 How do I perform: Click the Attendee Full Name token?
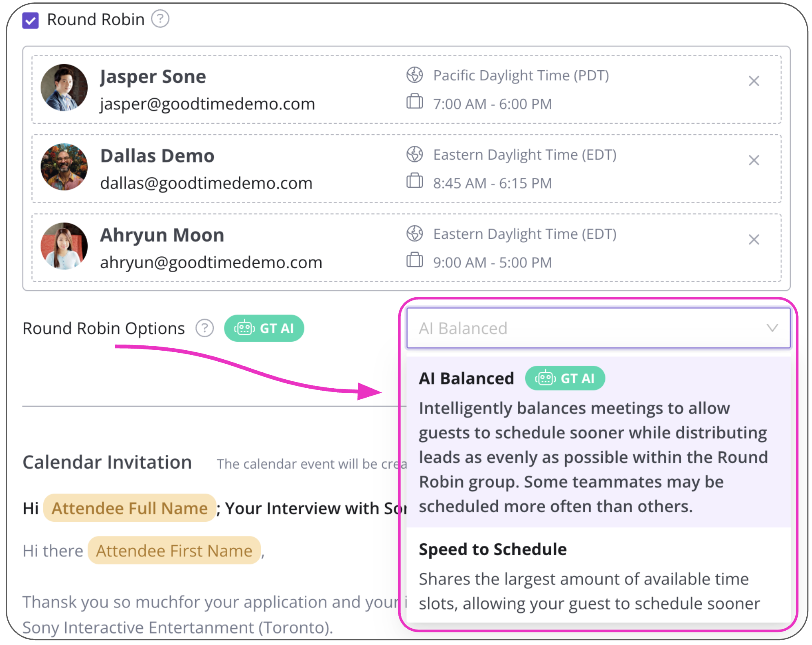click(x=130, y=508)
